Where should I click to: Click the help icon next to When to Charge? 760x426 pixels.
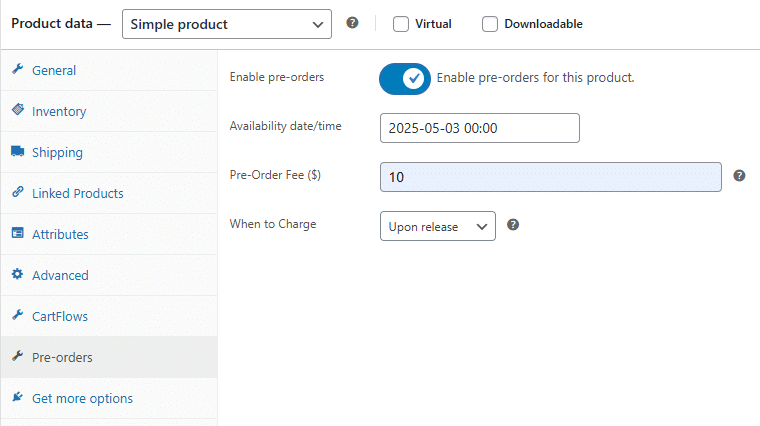tap(513, 225)
